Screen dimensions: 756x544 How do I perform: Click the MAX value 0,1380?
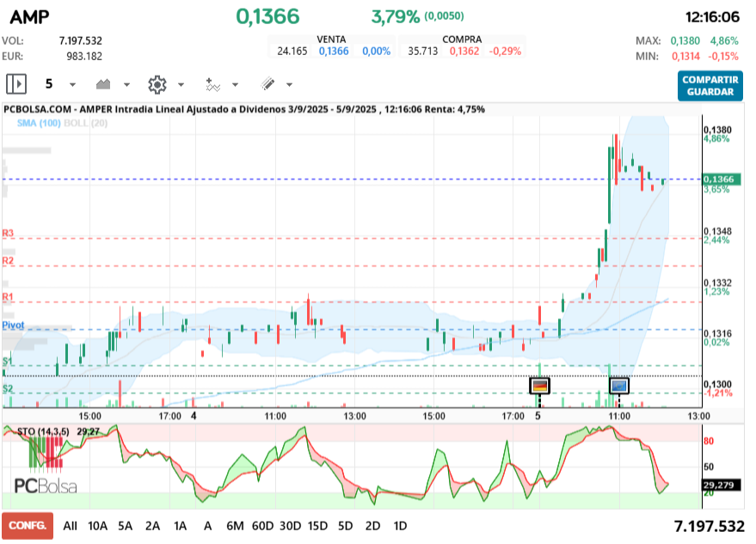tap(685, 41)
